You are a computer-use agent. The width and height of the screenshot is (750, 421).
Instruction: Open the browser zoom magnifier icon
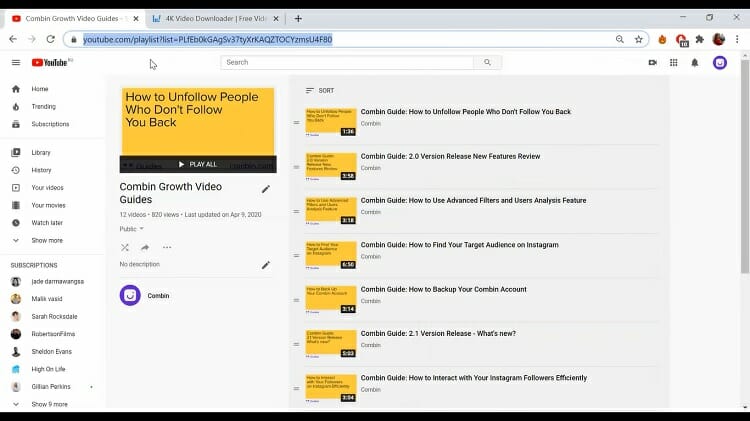pos(619,39)
